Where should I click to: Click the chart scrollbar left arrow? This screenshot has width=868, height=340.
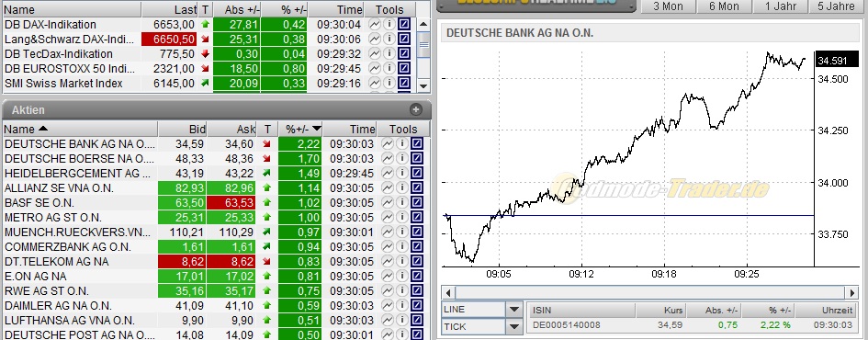[x=448, y=292]
